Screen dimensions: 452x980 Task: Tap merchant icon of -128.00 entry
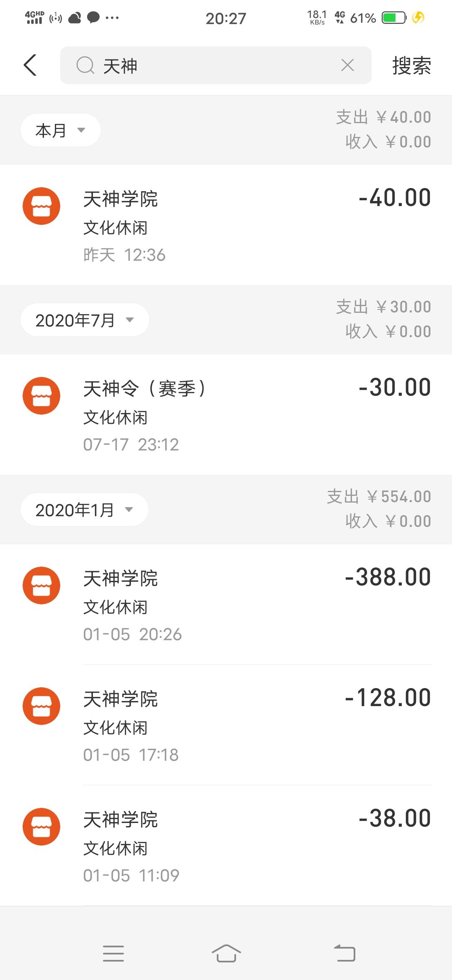(x=41, y=706)
